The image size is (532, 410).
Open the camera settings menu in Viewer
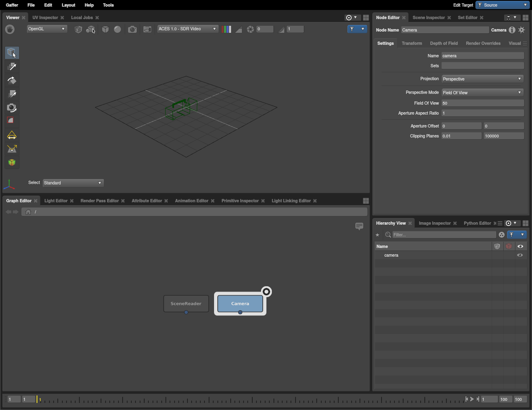pyautogui.click(x=132, y=29)
